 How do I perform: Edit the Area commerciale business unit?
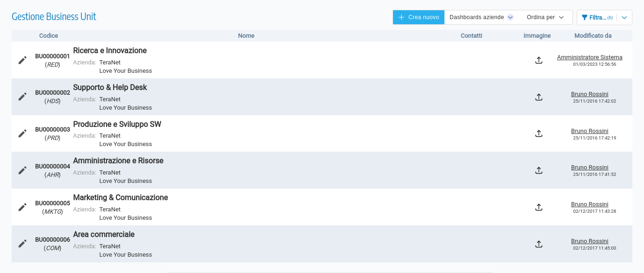coord(22,244)
